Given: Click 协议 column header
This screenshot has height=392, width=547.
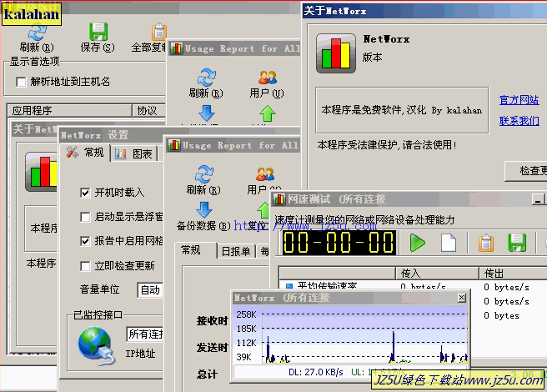Looking at the screenshot, I should (x=149, y=111).
